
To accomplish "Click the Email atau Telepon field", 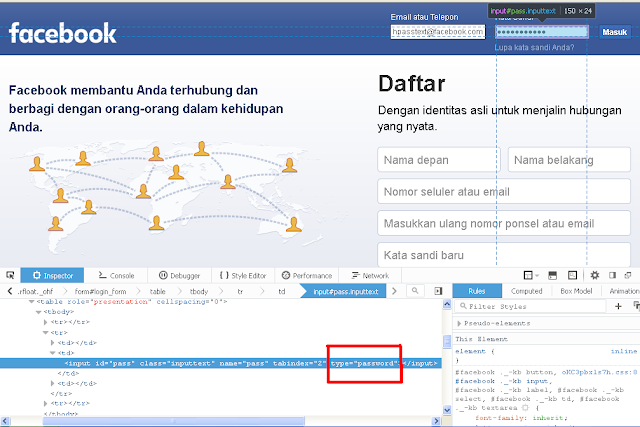I will click(438, 32).
